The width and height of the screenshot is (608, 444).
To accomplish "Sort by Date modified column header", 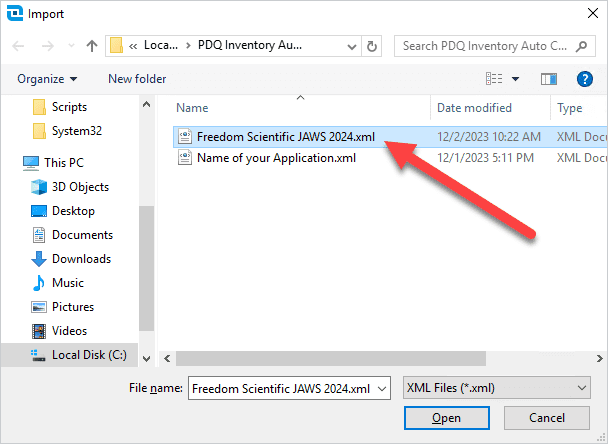I will [474, 108].
